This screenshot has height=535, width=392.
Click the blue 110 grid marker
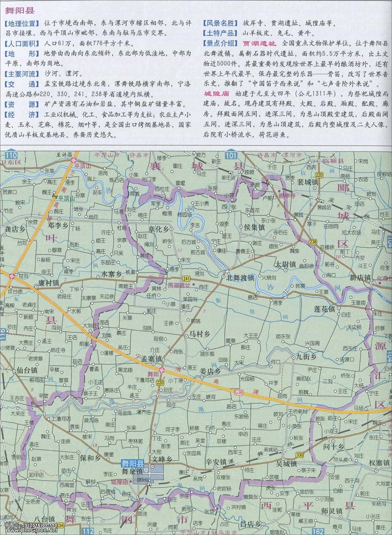(x=9, y=155)
